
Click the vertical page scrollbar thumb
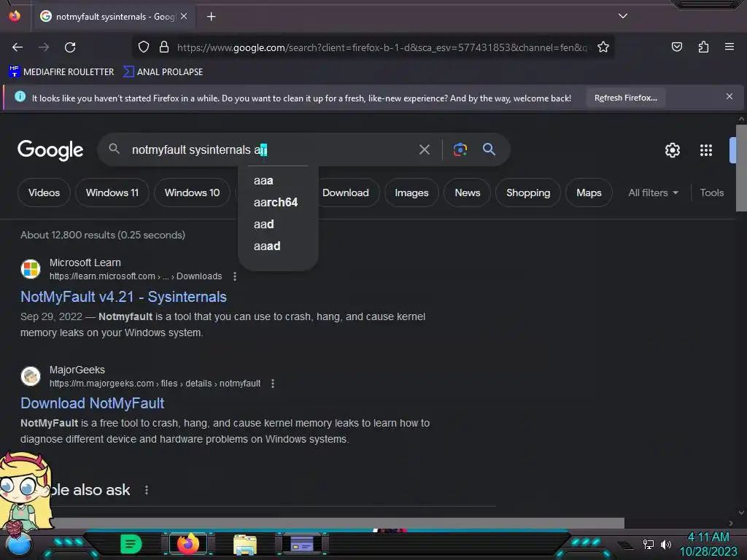[741, 168]
